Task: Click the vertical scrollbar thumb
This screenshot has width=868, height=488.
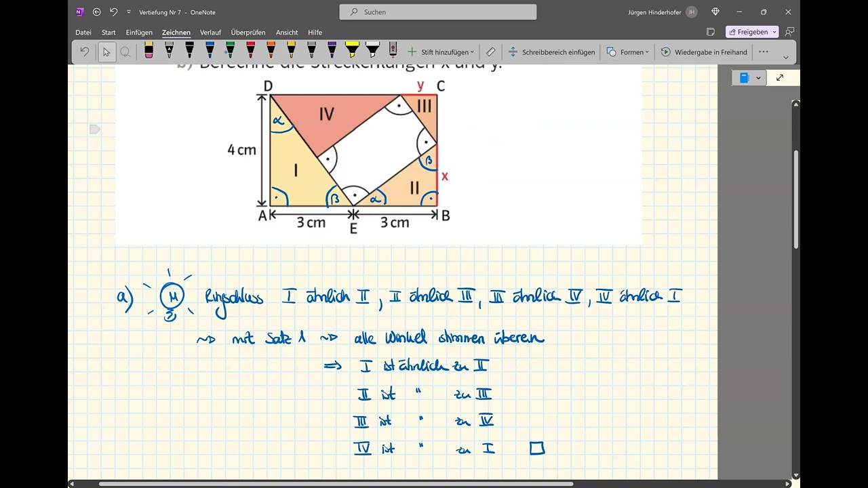Action: coord(796,199)
